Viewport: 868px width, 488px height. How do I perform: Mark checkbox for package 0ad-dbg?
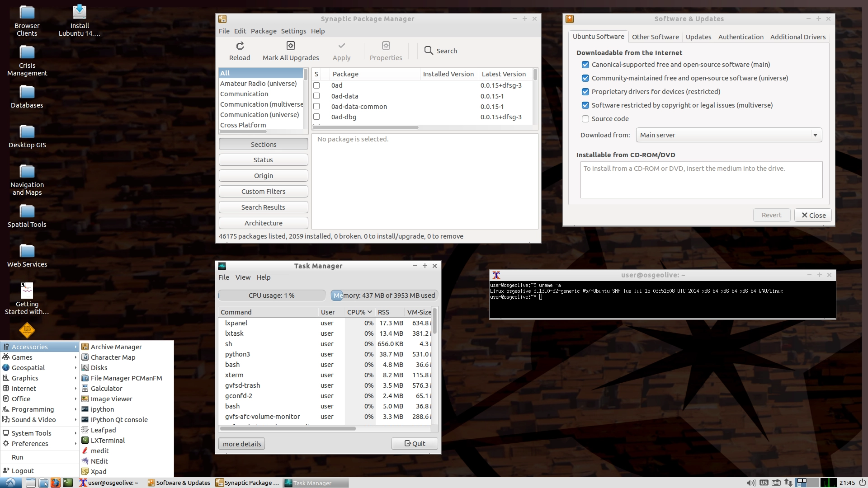[316, 117]
